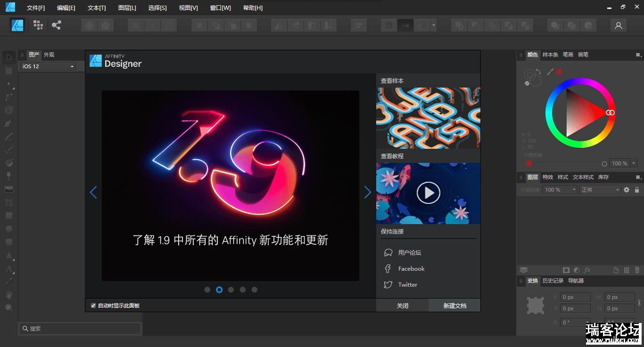
Task: Click the 关闭 button in welcome panel
Action: click(x=402, y=306)
